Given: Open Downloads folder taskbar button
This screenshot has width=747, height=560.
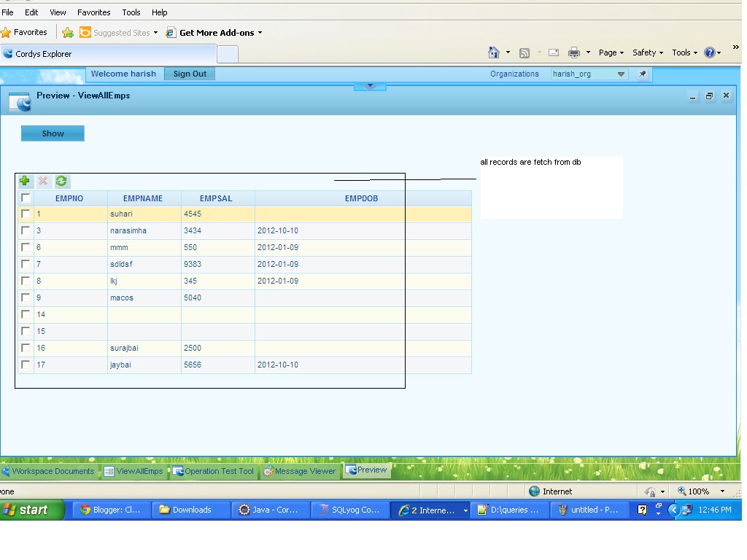Looking at the screenshot, I should point(191,510).
